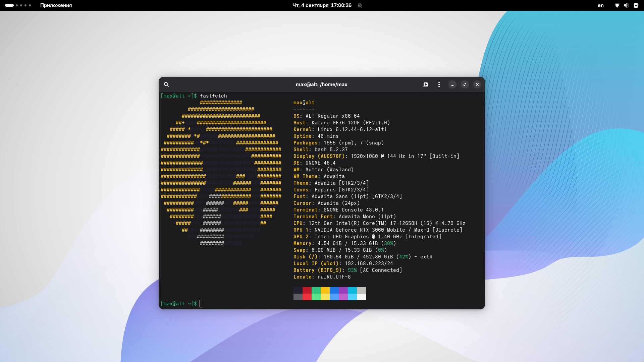Open the Приложения menu
This screenshot has width=644, height=362.
(56, 5)
